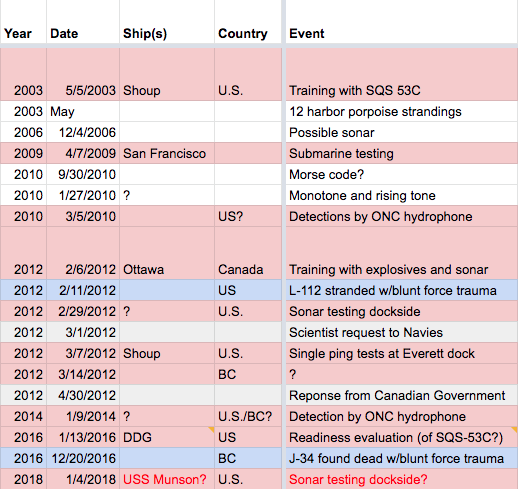Click the Canada country cell

pos(248,253)
